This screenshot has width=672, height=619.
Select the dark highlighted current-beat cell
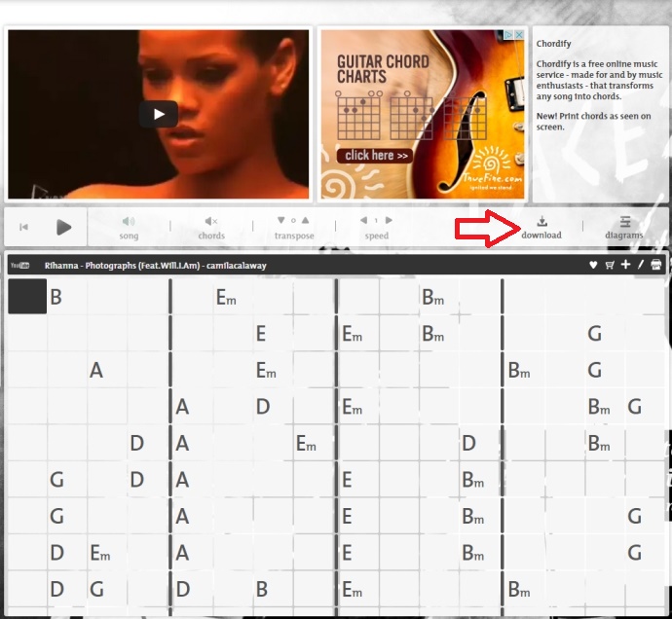[27, 297]
